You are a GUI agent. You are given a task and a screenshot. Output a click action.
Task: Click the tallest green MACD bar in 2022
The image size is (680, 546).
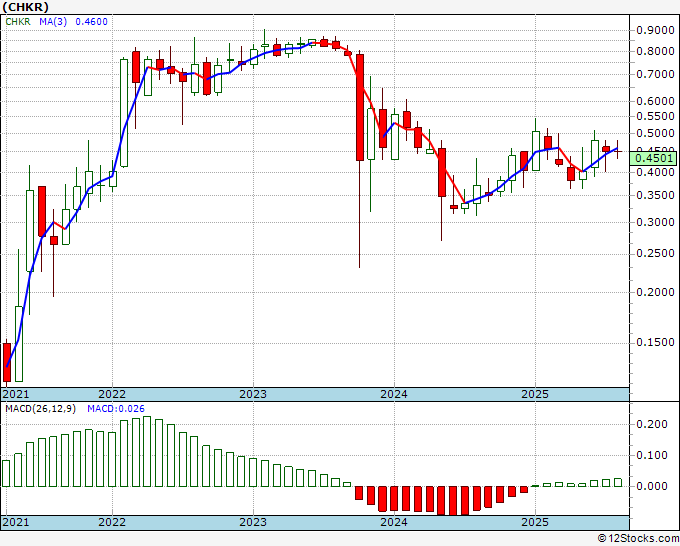click(147, 451)
